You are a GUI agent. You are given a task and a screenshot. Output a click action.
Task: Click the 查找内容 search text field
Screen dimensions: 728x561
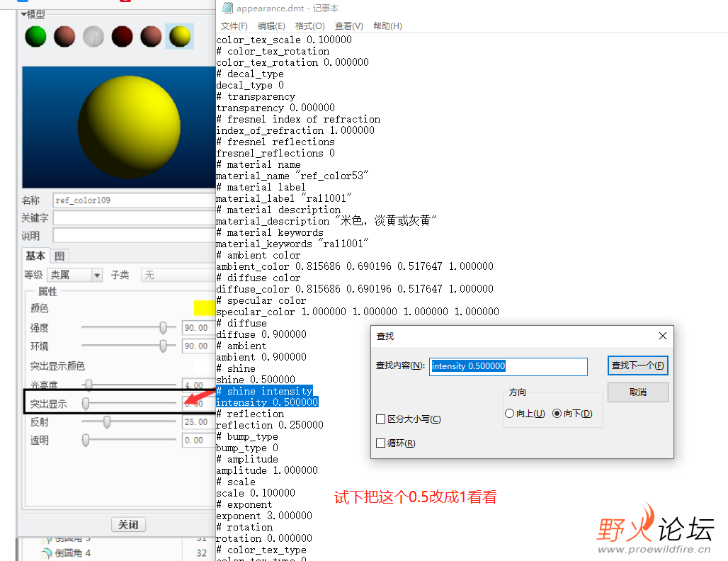(508, 366)
